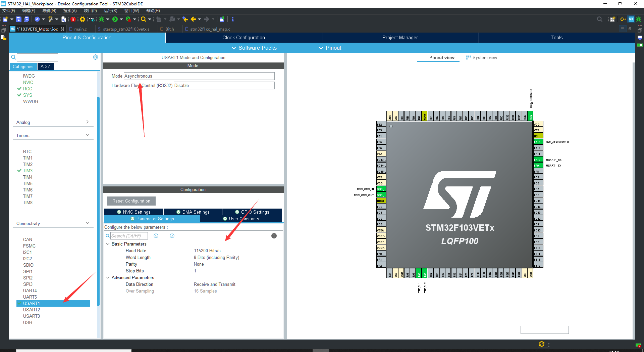The height and width of the screenshot is (352, 644).
Task: Click the PA13 pin on the chip
Action: click(x=538, y=142)
